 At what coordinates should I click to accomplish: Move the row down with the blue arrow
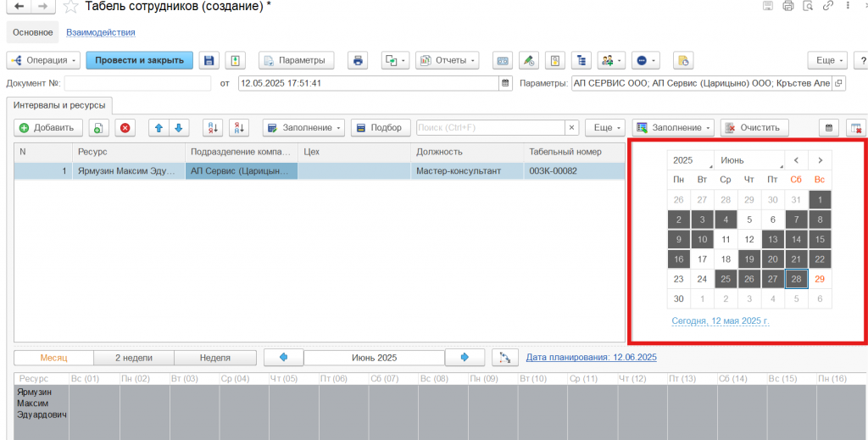(178, 127)
